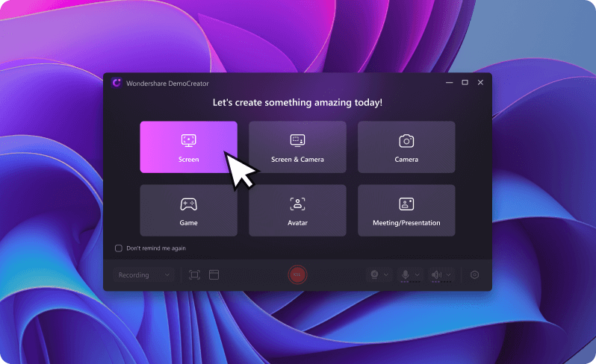Choose the Screen & Camera tile
This screenshot has width=596, height=364.
[x=297, y=147]
